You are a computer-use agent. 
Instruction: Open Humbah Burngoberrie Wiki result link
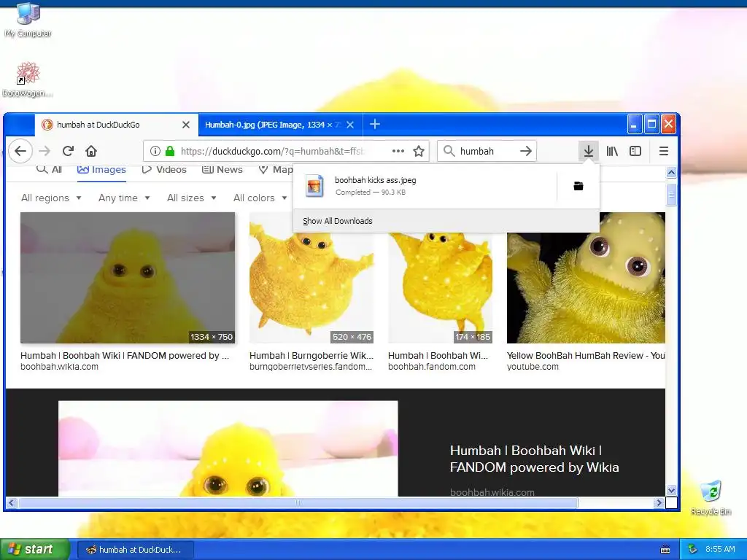click(311, 356)
